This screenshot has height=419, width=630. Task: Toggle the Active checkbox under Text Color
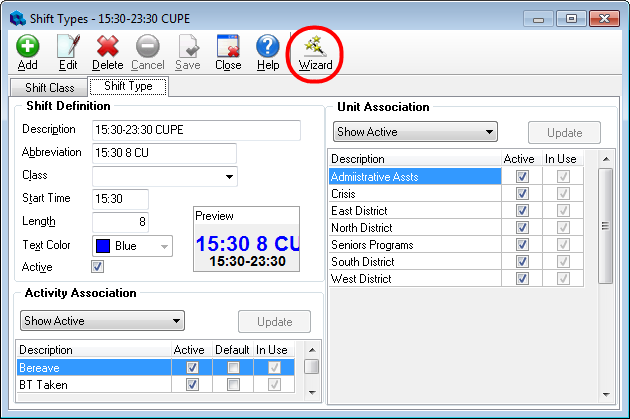point(97,267)
